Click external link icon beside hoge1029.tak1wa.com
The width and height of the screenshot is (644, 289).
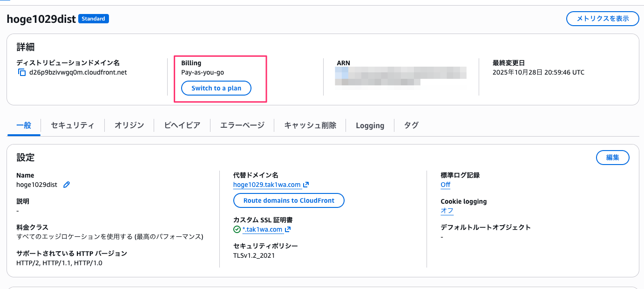pos(306,185)
